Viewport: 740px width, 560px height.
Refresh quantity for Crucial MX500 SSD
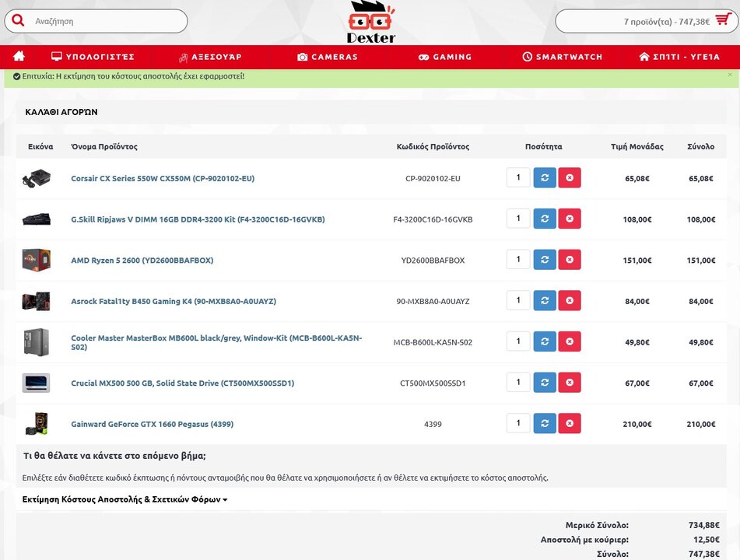click(x=545, y=383)
